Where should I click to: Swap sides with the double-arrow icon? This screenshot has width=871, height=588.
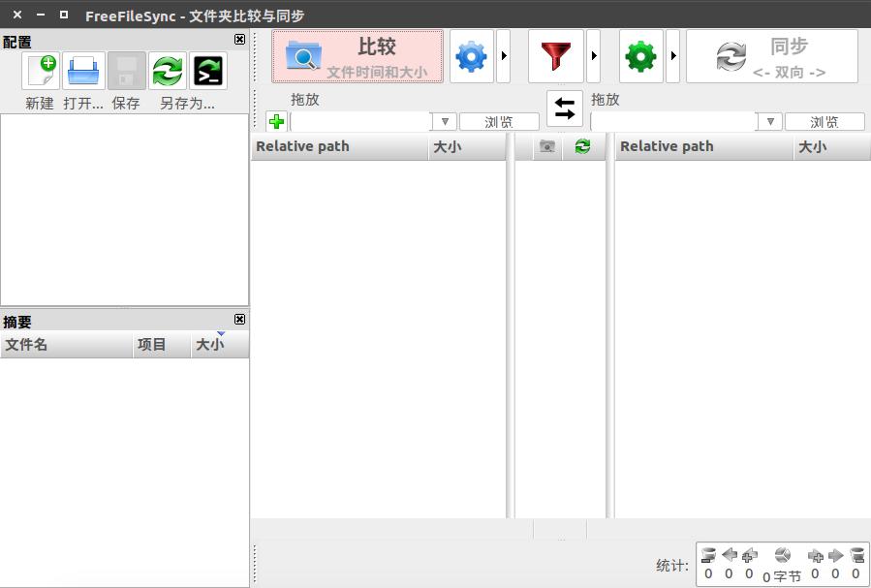tap(565, 108)
